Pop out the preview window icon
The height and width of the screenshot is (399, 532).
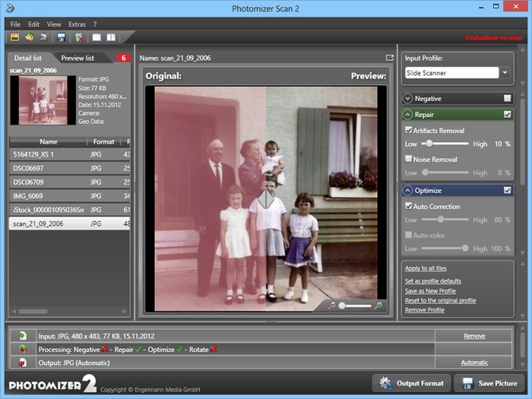[390, 58]
